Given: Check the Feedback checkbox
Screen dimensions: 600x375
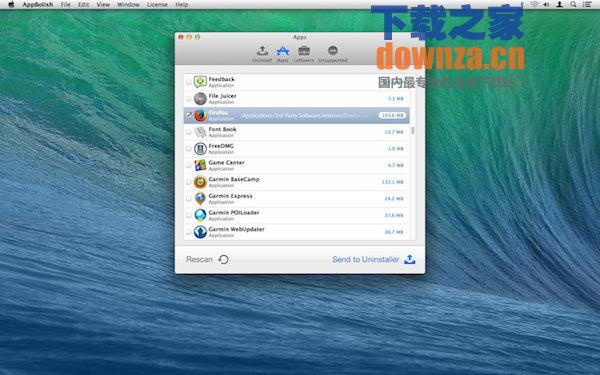Looking at the screenshot, I should [189, 82].
